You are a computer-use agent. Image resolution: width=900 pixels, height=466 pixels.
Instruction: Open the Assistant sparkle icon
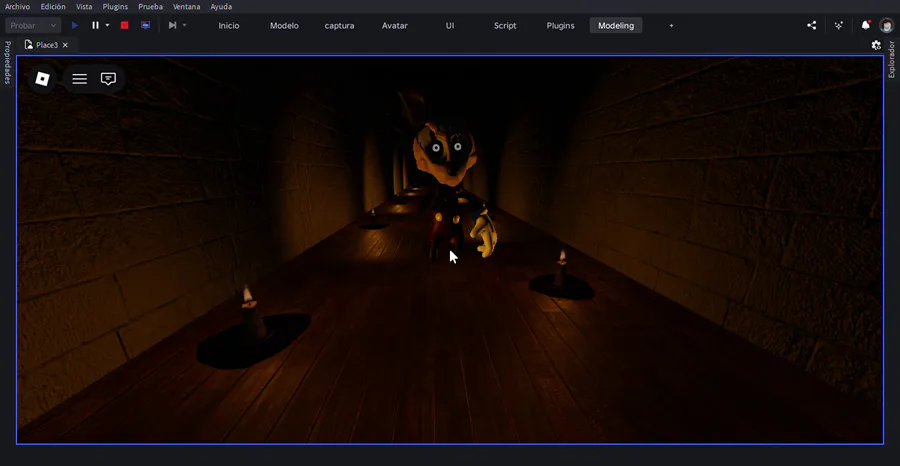pos(839,25)
